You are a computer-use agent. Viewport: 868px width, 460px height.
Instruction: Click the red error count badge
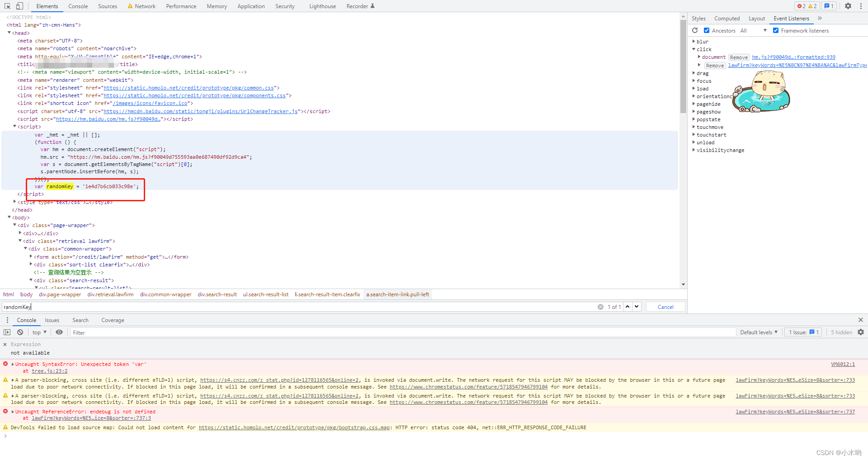802,6
